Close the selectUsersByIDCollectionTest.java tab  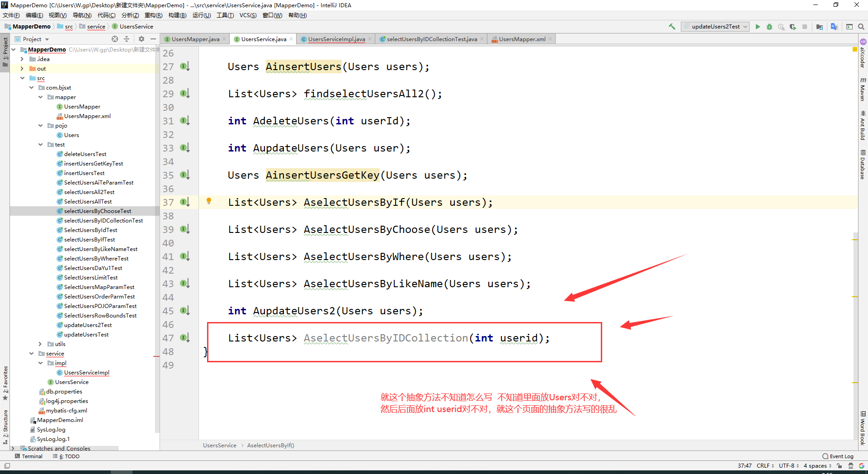pos(482,39)
